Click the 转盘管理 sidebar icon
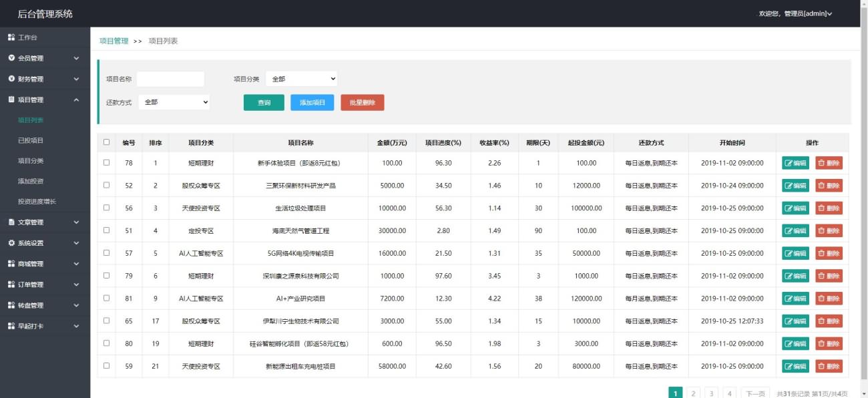The width and height of the screenshot is (868, 398). click(11, 305)
